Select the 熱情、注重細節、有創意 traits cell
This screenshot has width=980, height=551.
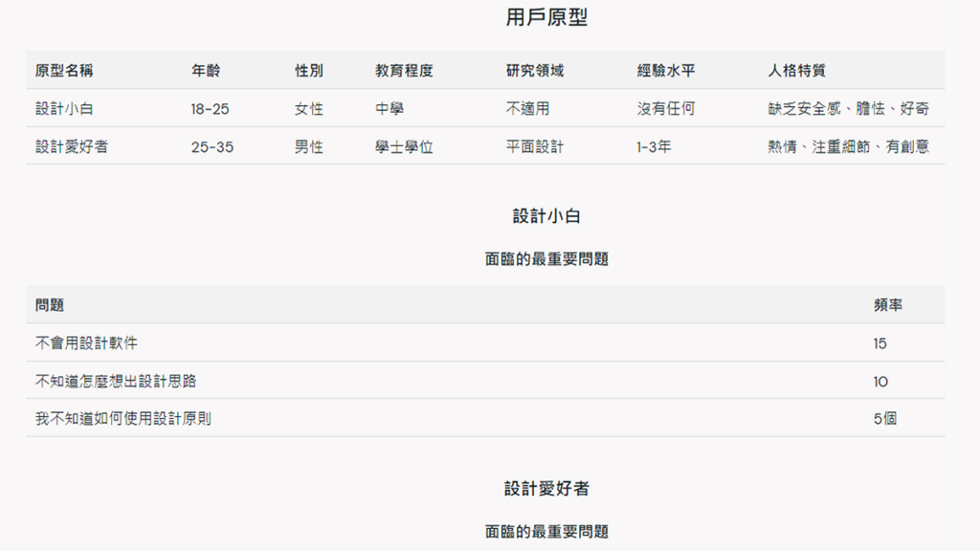tap(848, 146)
